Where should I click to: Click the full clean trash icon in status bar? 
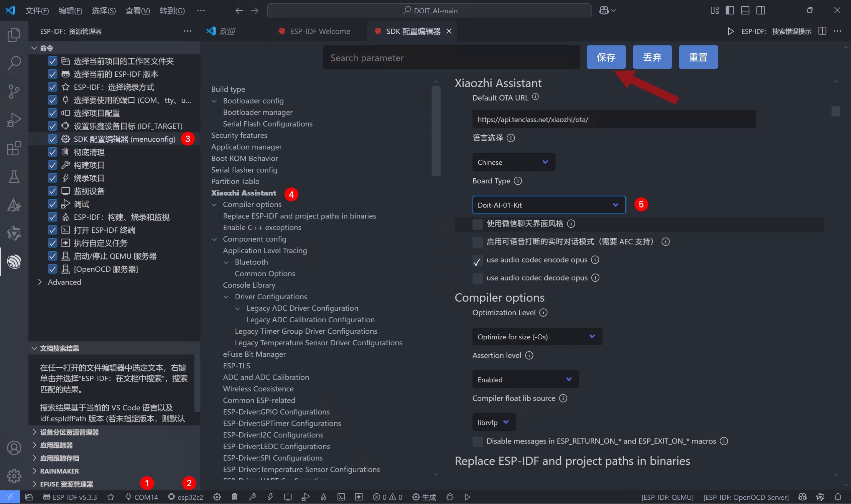235,497
